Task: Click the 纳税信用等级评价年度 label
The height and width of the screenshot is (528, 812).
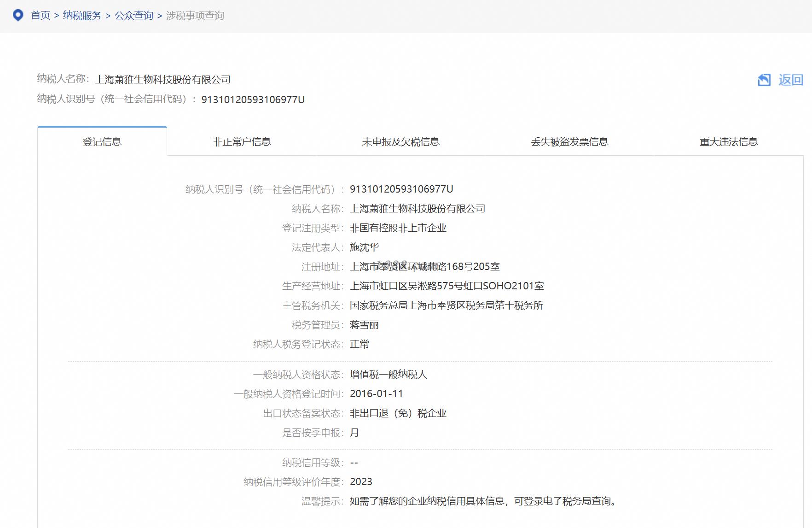Action: (293, 482)
